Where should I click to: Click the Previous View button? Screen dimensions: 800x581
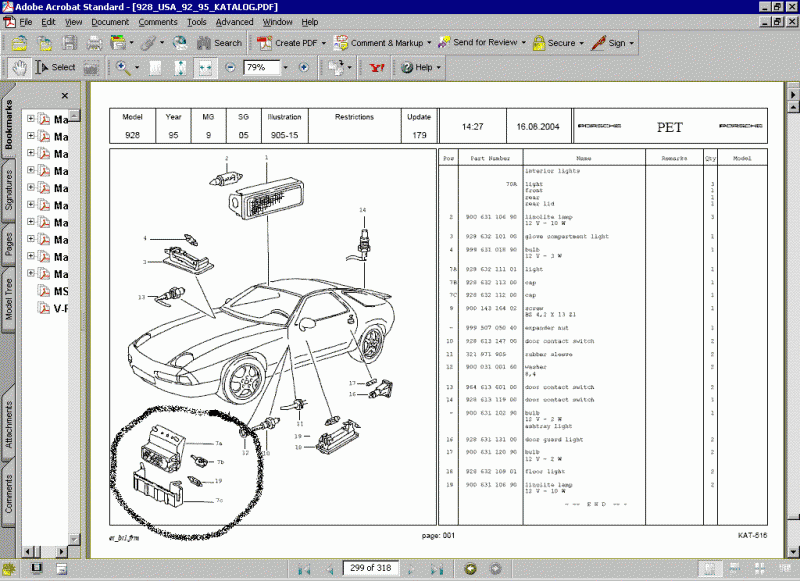point(470,568)
